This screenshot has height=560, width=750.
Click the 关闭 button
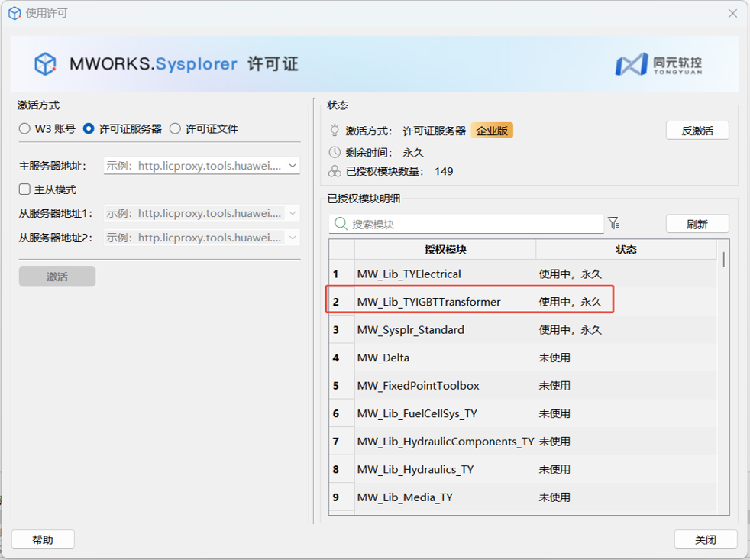pos(706,539)
